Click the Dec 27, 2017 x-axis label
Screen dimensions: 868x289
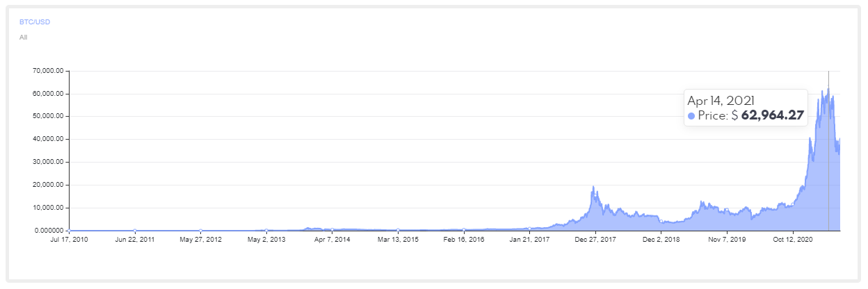595,239
